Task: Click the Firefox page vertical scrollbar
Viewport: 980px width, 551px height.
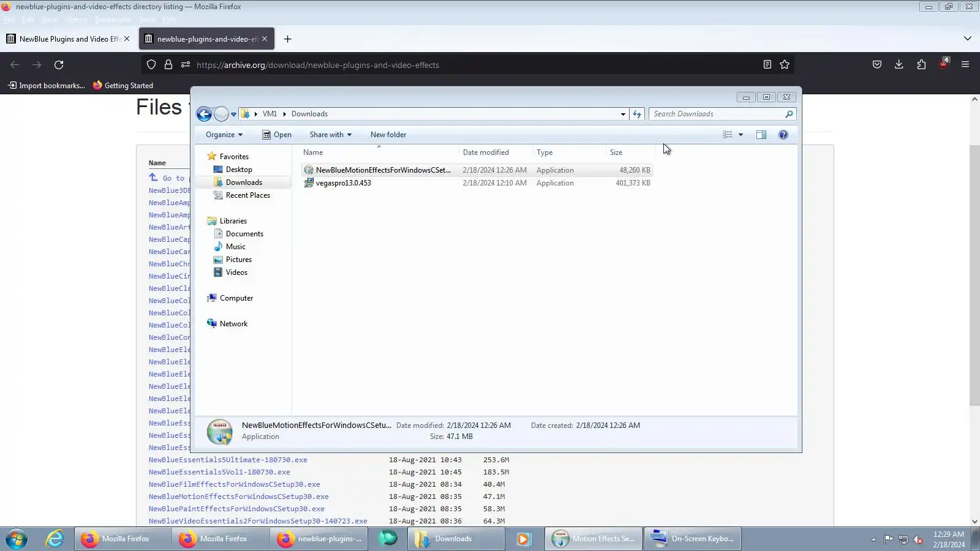Action: 974,275
